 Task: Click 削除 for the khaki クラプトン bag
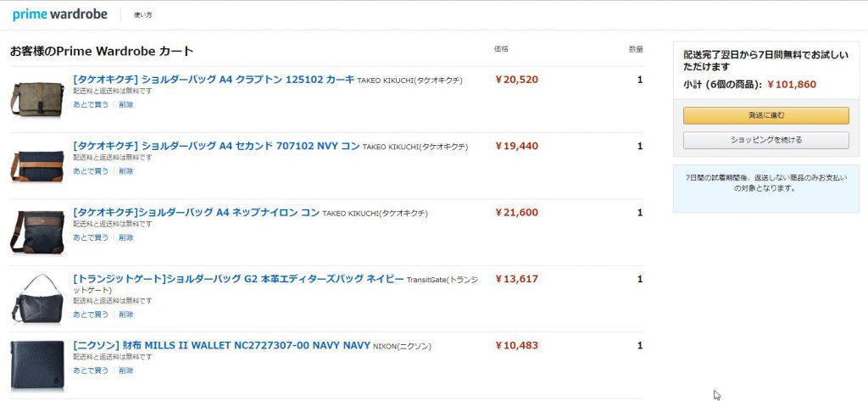tap(125, 104)
